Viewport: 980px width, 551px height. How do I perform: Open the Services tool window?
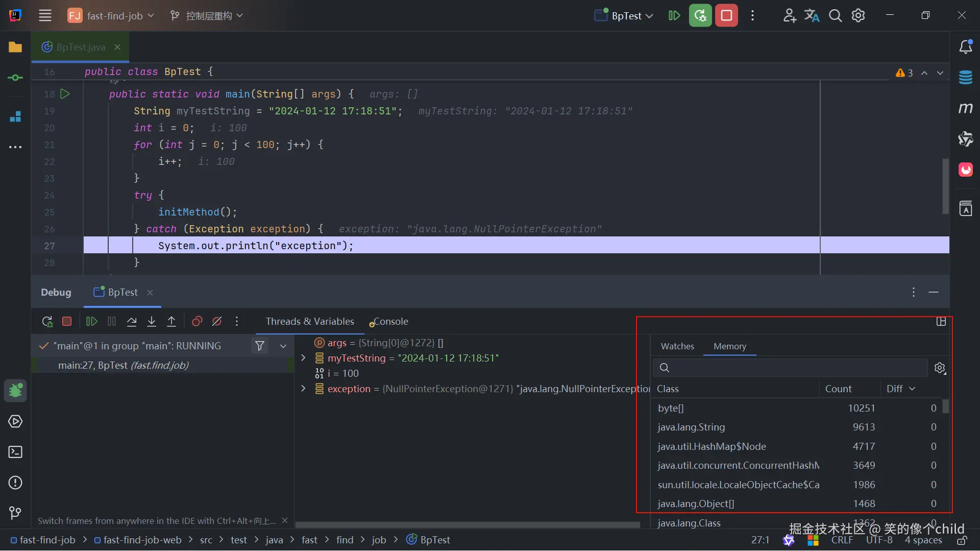point(15,421)
